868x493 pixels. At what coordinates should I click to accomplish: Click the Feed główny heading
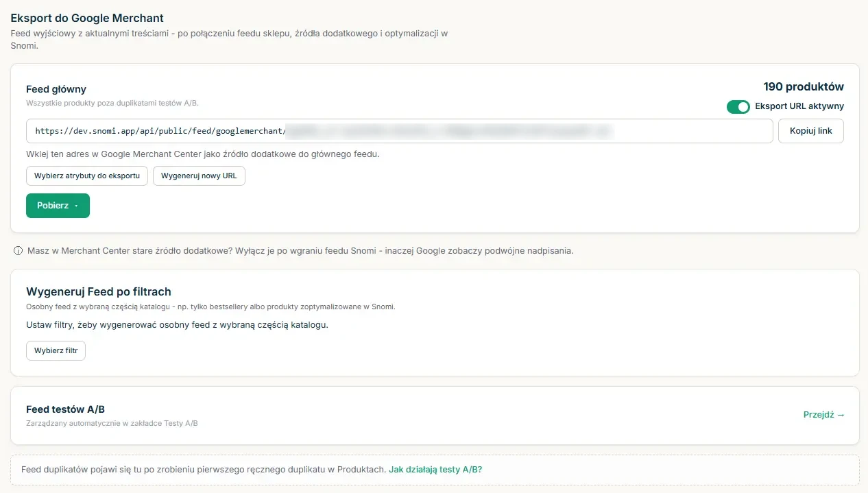tap(56, 89)
